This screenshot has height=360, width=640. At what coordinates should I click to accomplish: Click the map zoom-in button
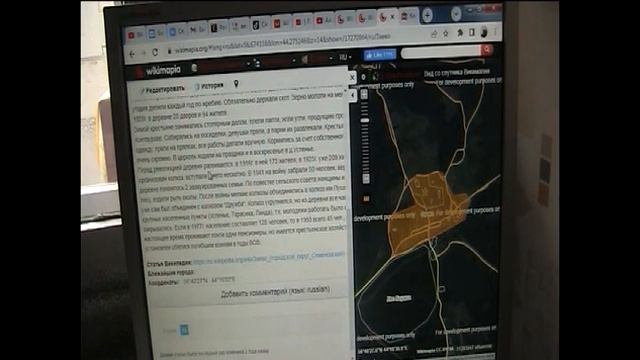364,94
